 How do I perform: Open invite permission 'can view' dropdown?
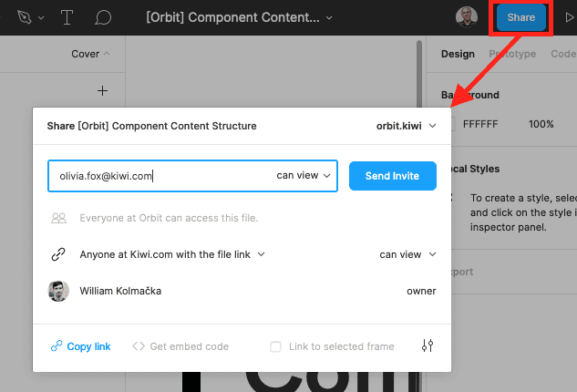[304, 175]
